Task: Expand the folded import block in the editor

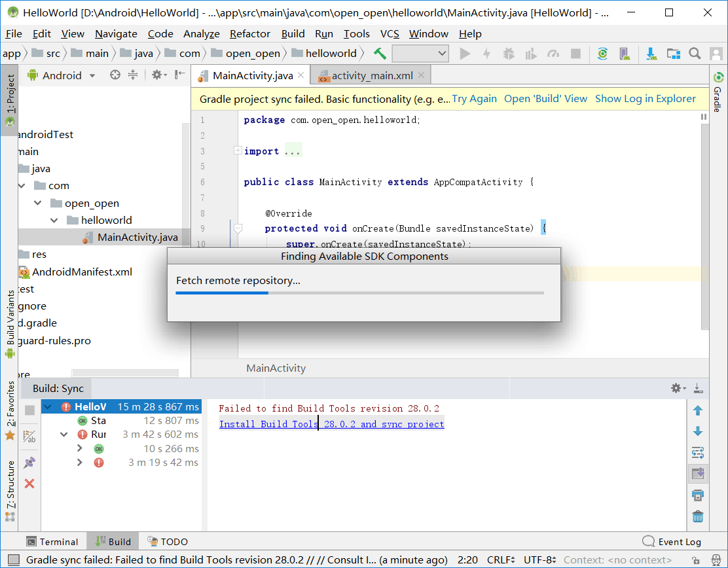Action: 238,151
